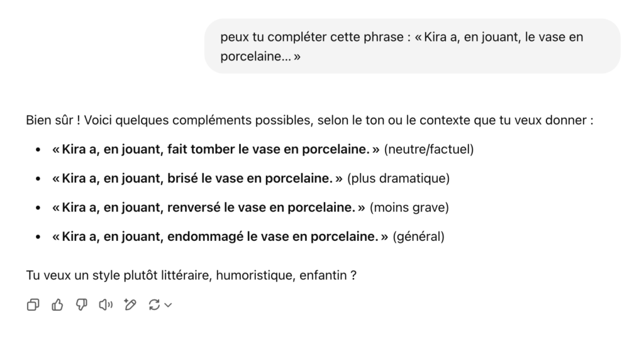Click the "(général)" label
The width and height of the screenshot is (644, 341).
pos(418,237)
